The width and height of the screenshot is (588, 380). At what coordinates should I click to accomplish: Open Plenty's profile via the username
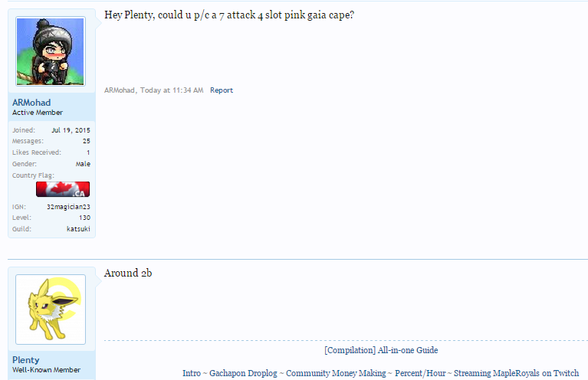click(26, 360)
